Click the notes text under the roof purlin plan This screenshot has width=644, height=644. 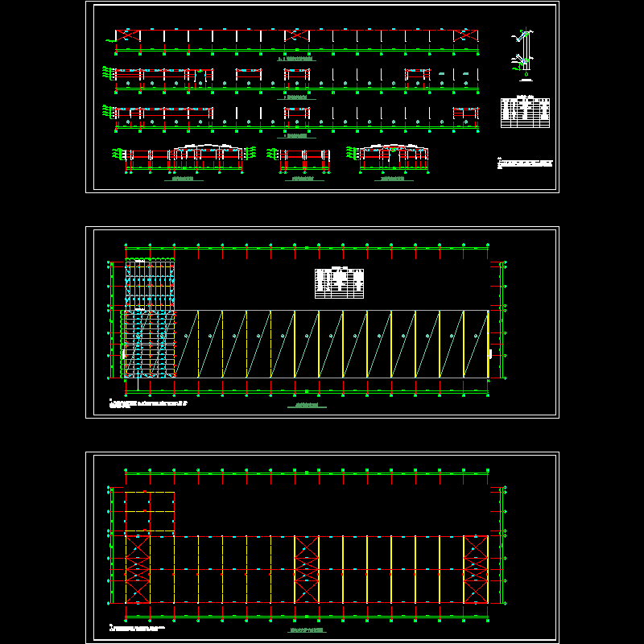[148, 404]
